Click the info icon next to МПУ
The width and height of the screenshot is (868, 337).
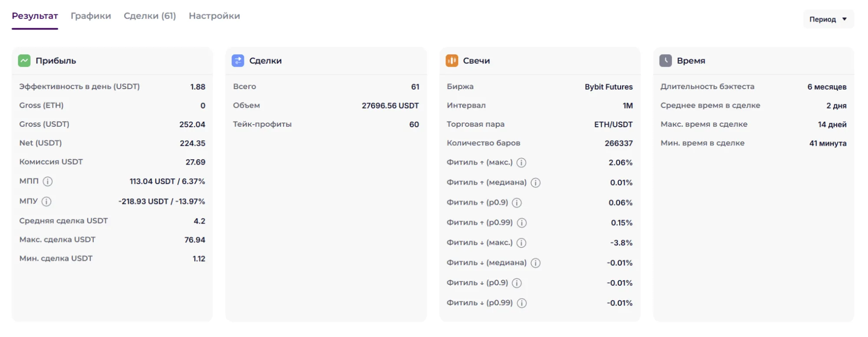[x=46, y=202]
